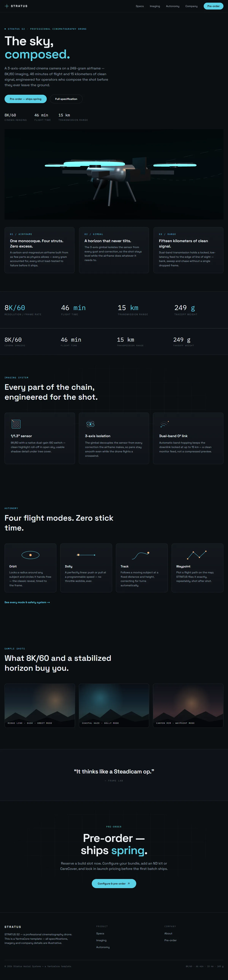Go to Autonomy in top navigation
This screenshot has height=980, width=228.
173,6
